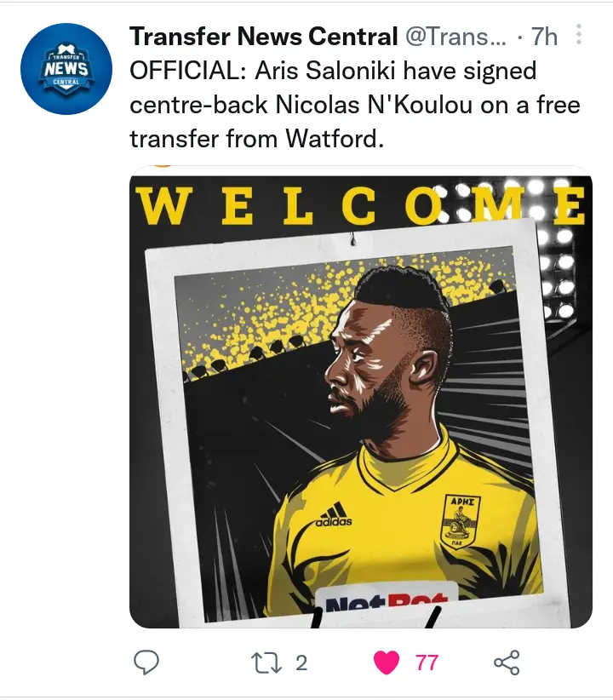Click the retweet count 2
This screenshot has height=700, width=613.
(301, 663)
